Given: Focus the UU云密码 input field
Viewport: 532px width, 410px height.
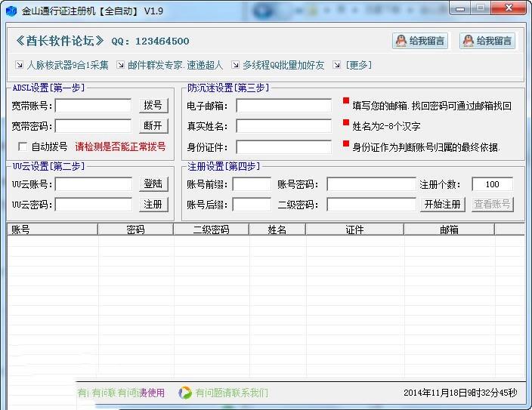Looking at the screenshot, I should pos(94,205).
